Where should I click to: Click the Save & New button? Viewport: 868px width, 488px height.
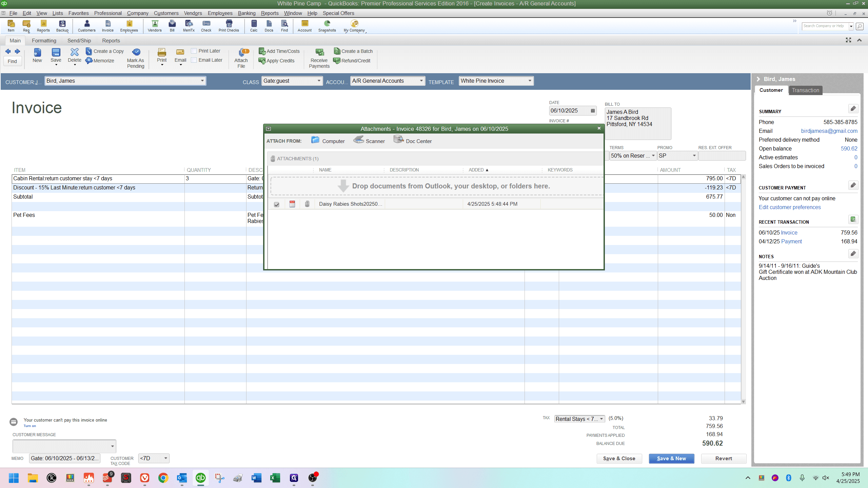[671, 459]
